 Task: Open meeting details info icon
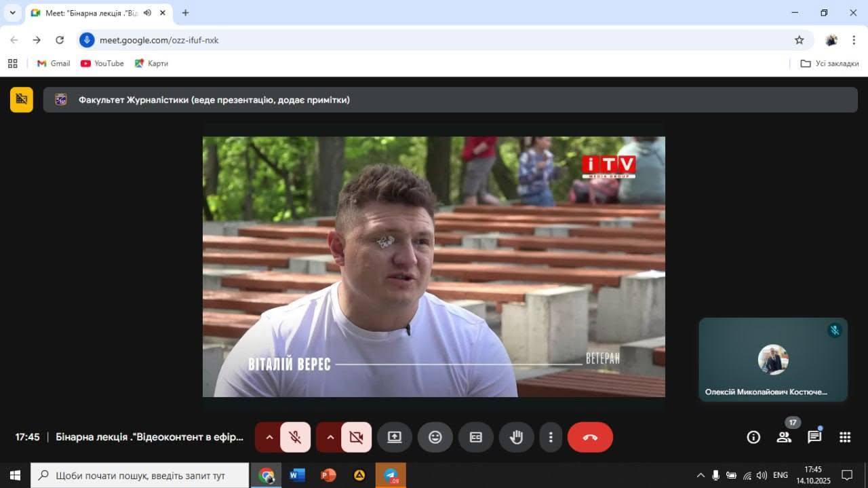[x=753, y=437]
